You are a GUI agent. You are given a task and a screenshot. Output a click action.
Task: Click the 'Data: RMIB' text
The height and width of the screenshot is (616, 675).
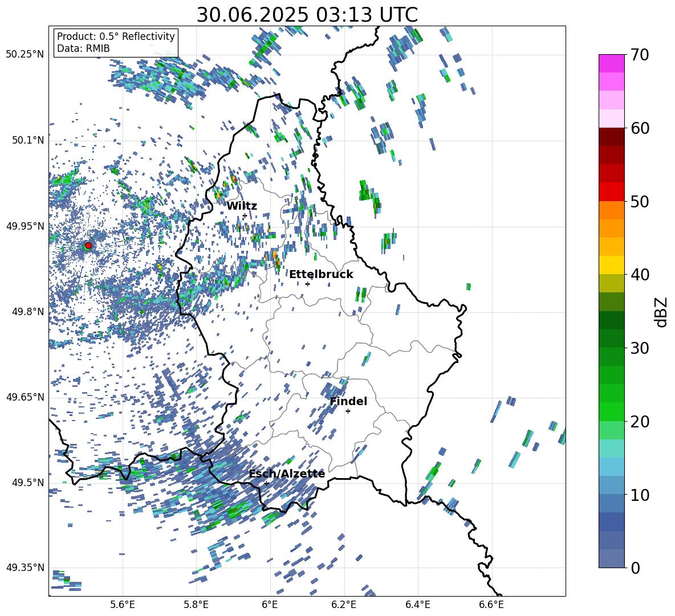tap(83, 48)
